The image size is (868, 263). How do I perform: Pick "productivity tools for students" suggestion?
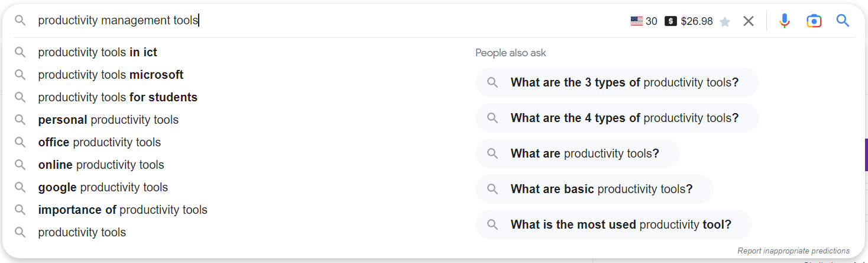[118, 97]
